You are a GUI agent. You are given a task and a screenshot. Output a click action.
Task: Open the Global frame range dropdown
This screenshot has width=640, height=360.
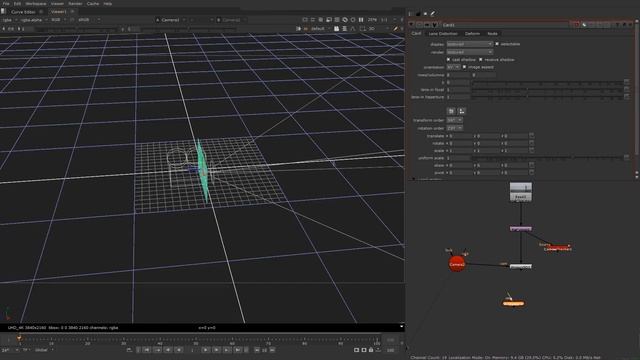[x=44, y=350]
